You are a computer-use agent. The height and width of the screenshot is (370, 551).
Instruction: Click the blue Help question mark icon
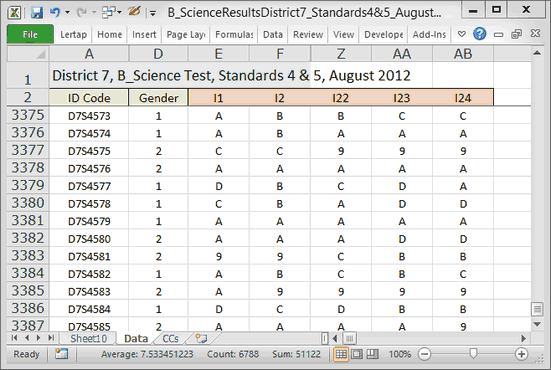coord(480,34)
